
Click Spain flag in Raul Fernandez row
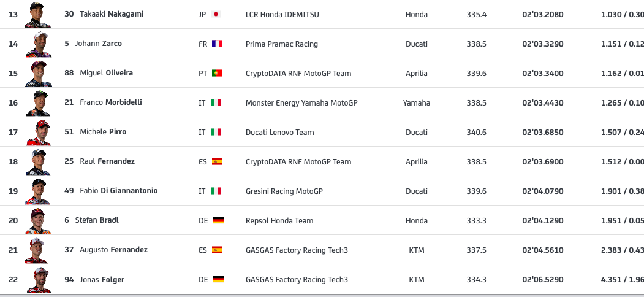217,161
